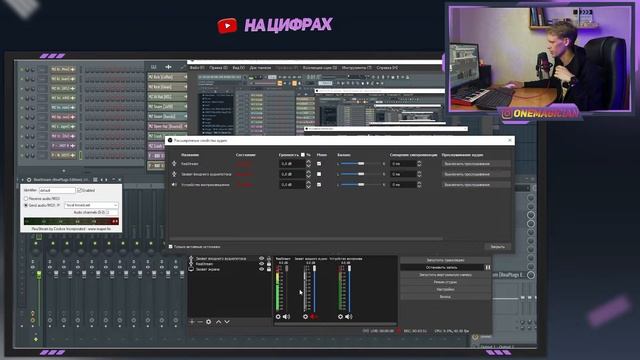The height and width of the screenshot is (360, 640).
Task: Open the Док-панели menu in OBS
Action: (x=260, y=68)
